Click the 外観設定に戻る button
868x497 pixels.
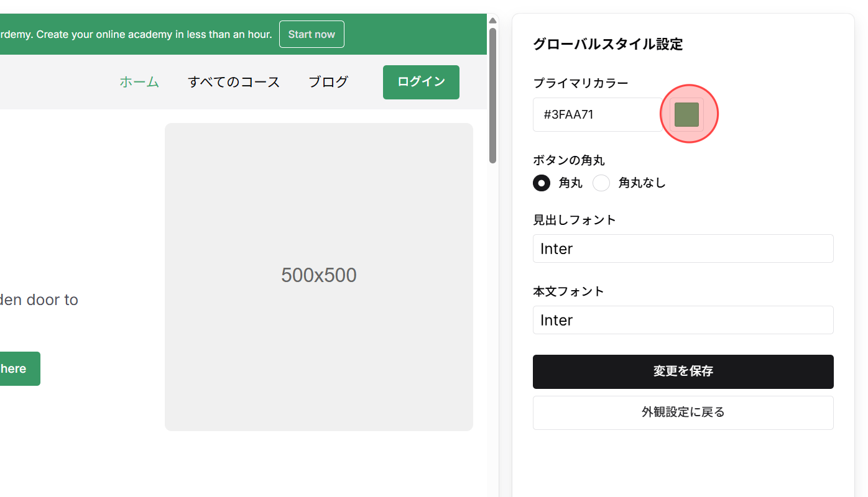[683, 413]
